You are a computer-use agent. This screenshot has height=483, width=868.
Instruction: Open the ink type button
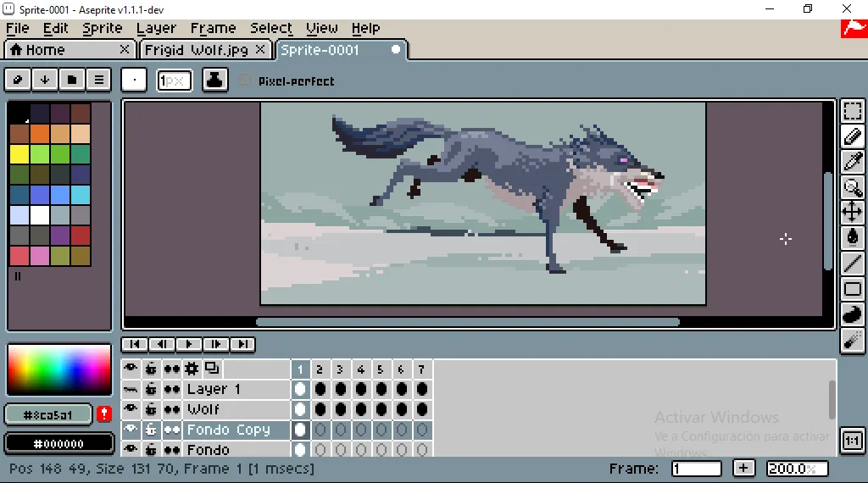tap(214, 80)
